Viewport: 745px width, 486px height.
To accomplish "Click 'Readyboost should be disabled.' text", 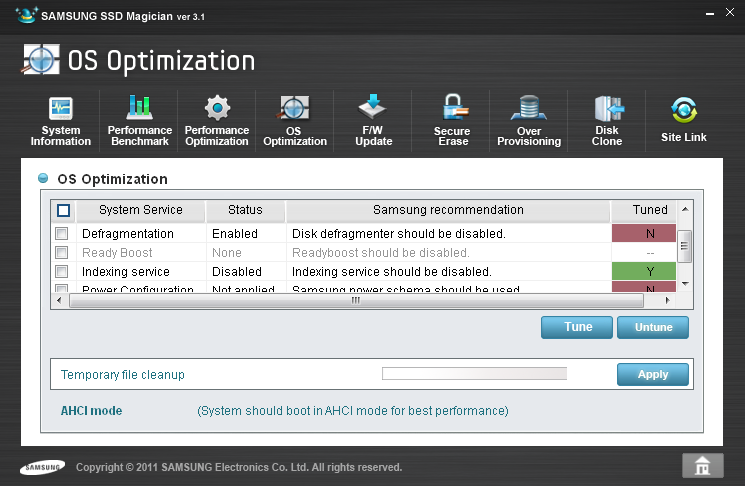I will tap(381, 253).
